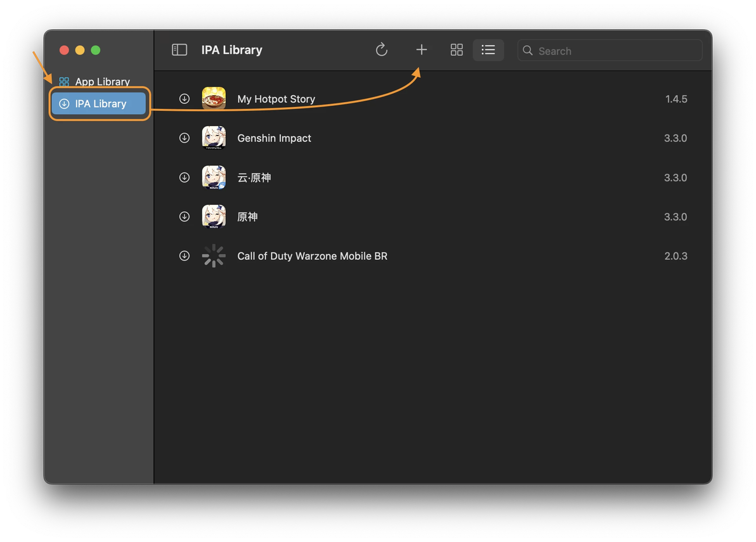Add a new IPA with plus button
This screenshot has width=756, height=542.
(421, 49)
